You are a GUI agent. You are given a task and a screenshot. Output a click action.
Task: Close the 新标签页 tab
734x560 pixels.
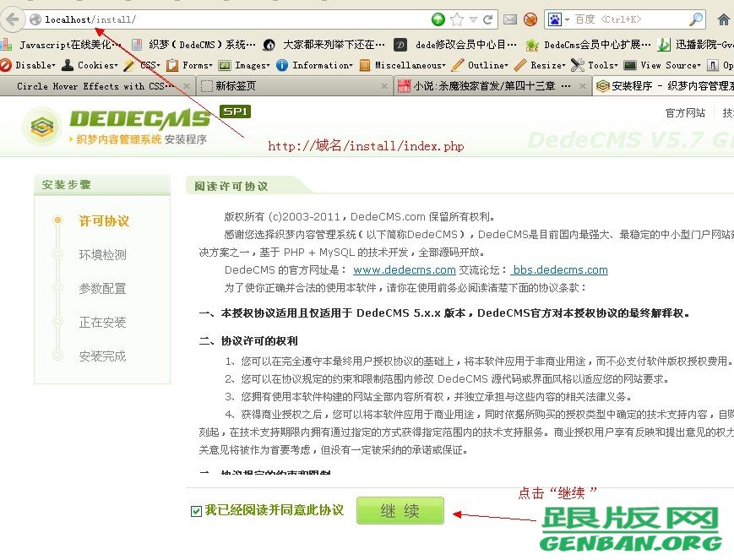coord(383,86)
